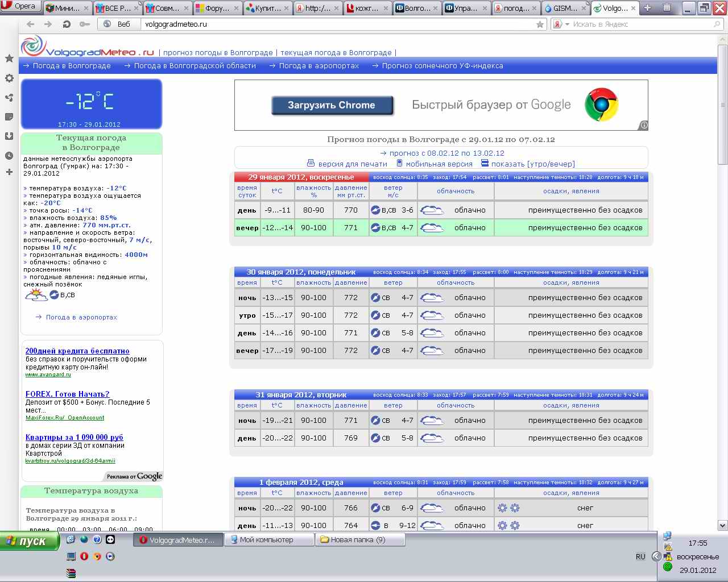Open the Opera main menu button
The image size is (728, 582).
point(19,6)
